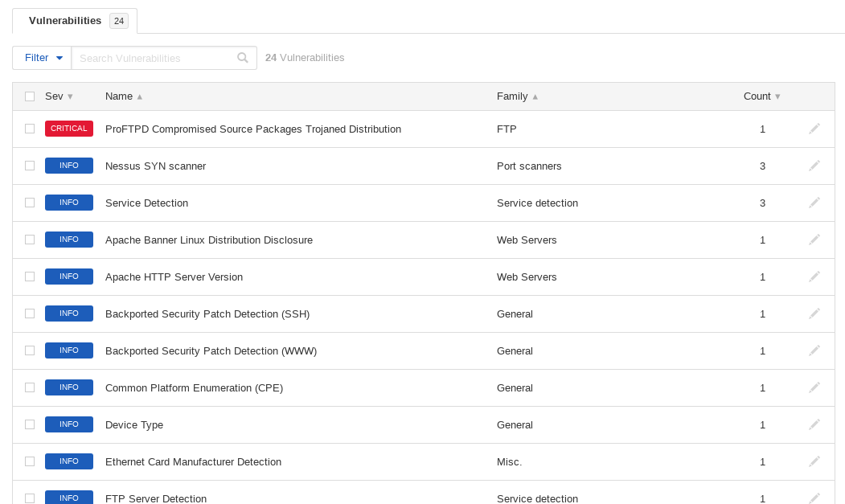Click edit pencil for Device Type row
This screenshot has width=845, height=504.
[x=814, y=424]
